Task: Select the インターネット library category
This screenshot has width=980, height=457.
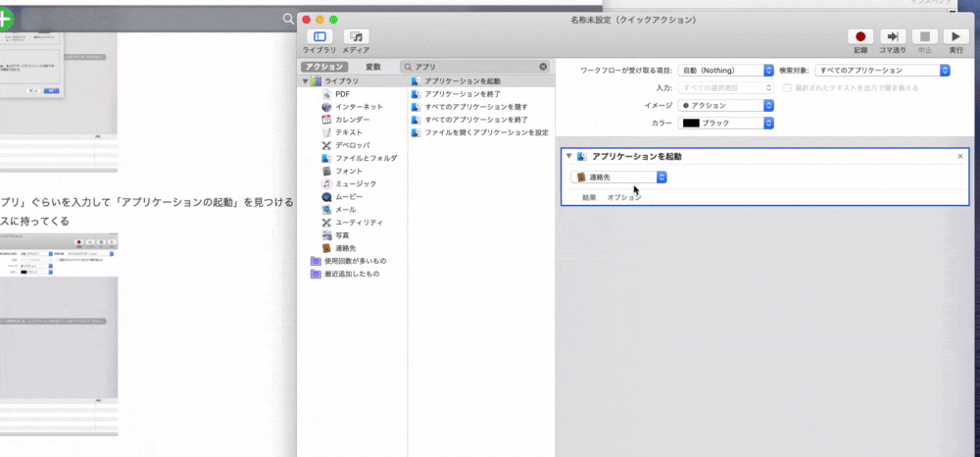Action: click(x=351, y=107)
